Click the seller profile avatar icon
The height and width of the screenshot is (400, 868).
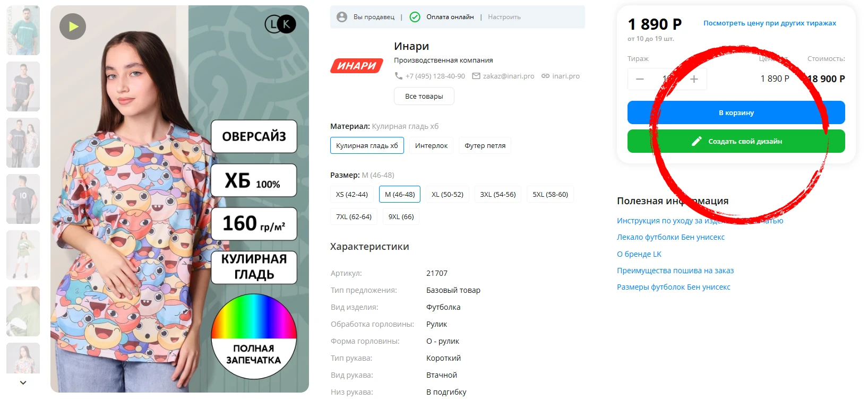(342, 17)
